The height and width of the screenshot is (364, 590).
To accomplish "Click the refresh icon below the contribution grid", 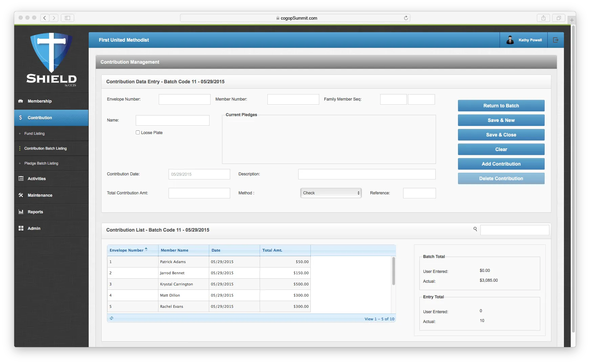I will pyautogui.click(x=111, y=318).
